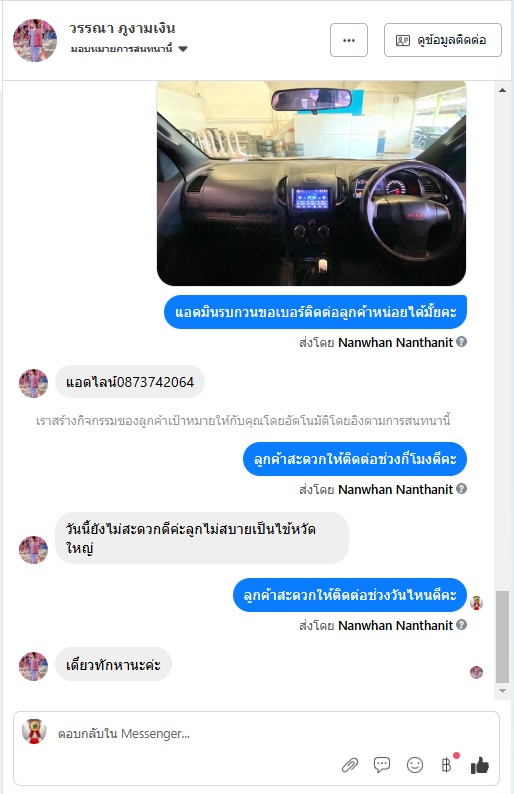Send a thumbs-up like
The width and height of the screenshot is (514, 794).
point(480,765)
